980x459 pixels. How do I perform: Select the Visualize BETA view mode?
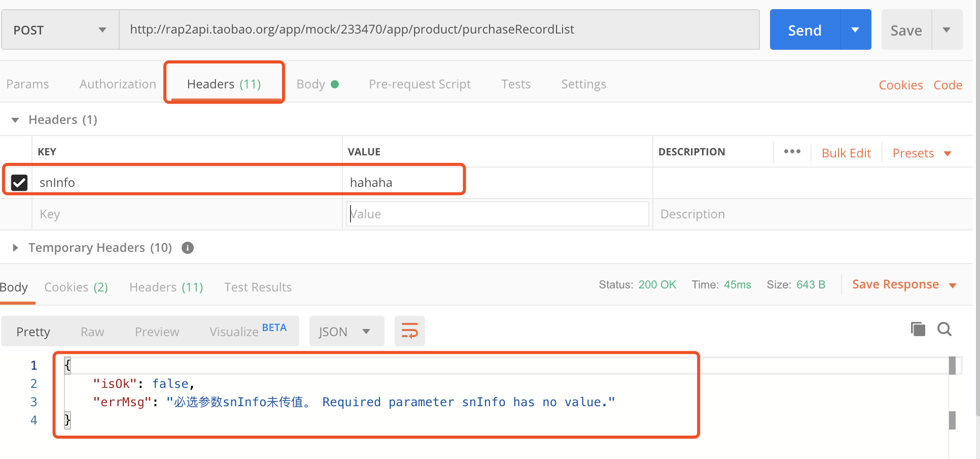click(x=248, y=331)
